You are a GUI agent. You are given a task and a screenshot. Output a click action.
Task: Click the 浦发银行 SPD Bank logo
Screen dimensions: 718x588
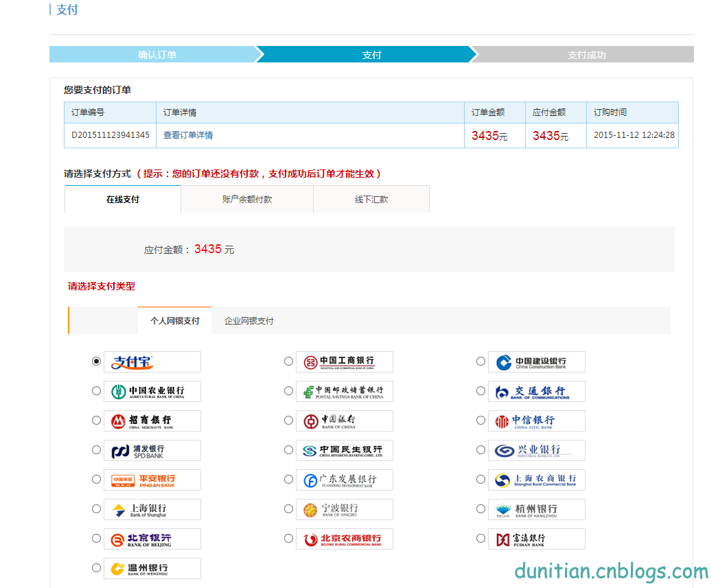(x=152, y=450)
